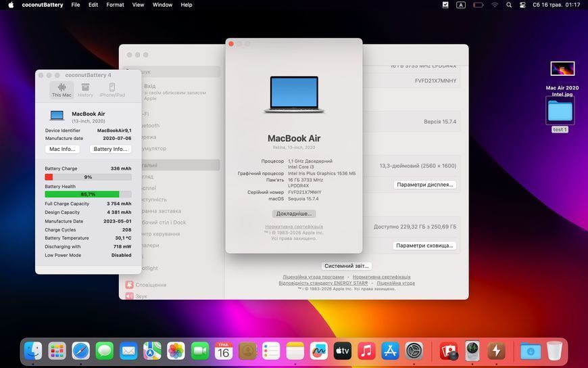Click Battery Info... button

tap(110, 149)
